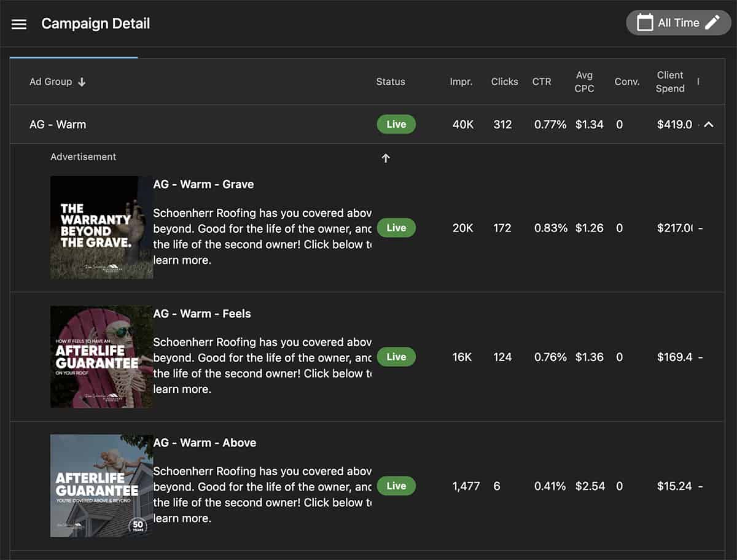Collapse the AG - Warm ad group chevron

point(709,125)
